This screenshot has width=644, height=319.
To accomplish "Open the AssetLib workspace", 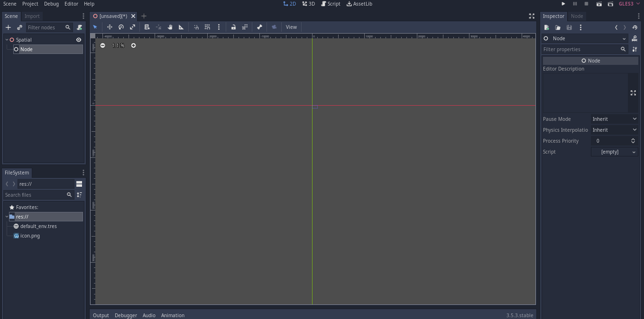I will 359,4.
